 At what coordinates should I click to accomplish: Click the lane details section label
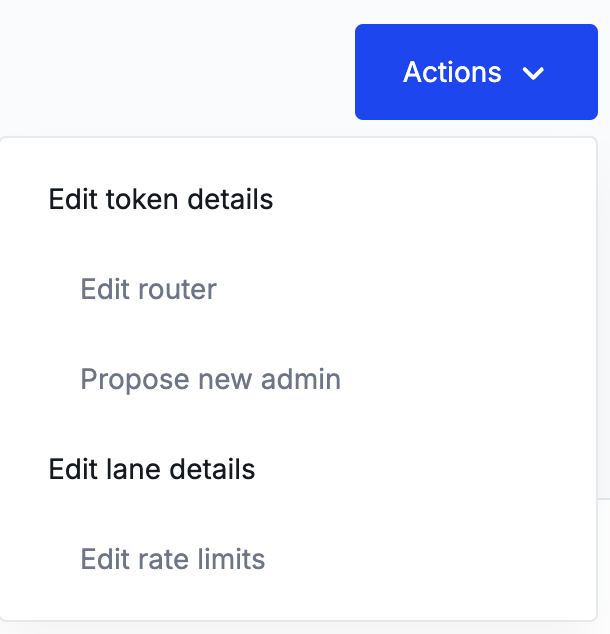point(152,469)
